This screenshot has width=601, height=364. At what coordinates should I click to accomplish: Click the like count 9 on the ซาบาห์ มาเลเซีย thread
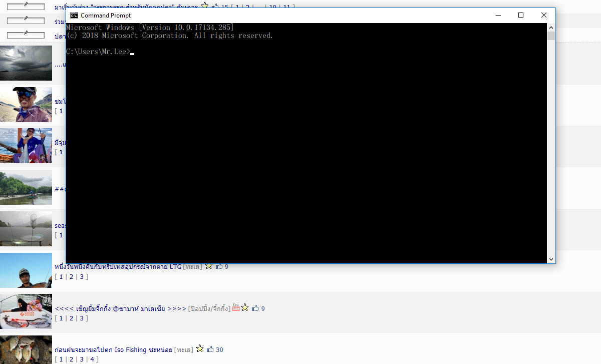pyautogui.click(x=263, y=308)
